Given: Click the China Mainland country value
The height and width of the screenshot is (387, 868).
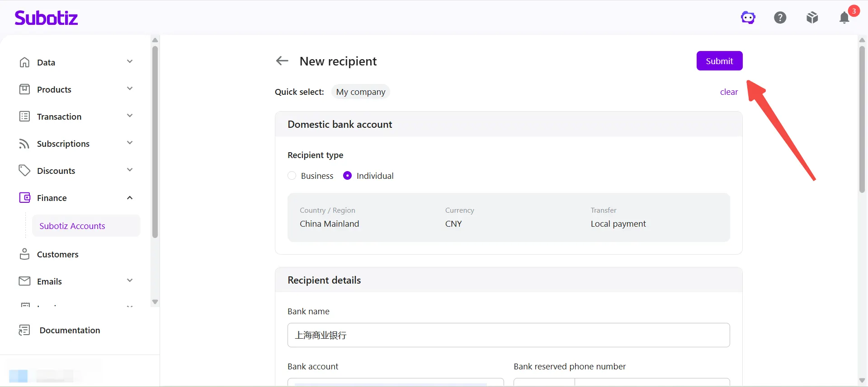Looking at the screenshot, I should click(x=329, y=224).
